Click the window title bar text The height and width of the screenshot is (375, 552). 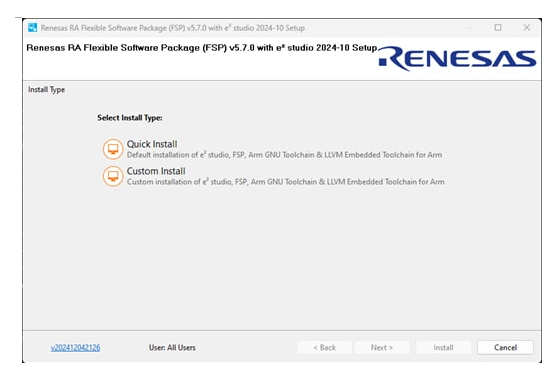point(172,28)
